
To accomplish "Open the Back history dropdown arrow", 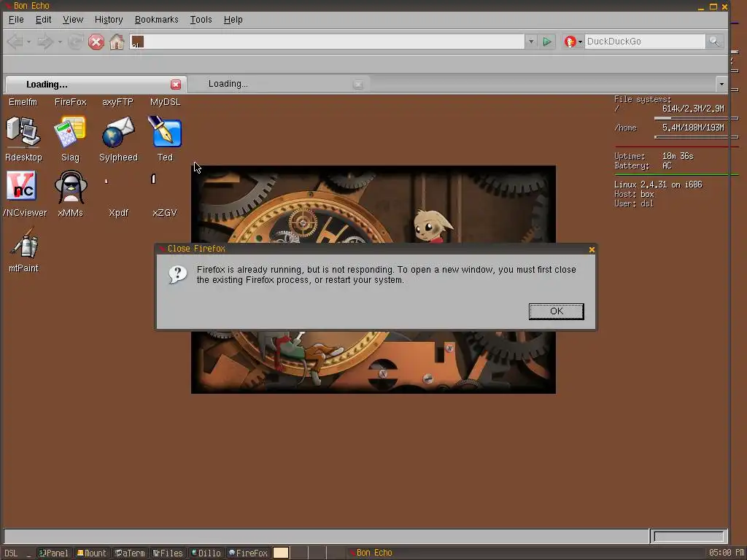I will 28,42.
